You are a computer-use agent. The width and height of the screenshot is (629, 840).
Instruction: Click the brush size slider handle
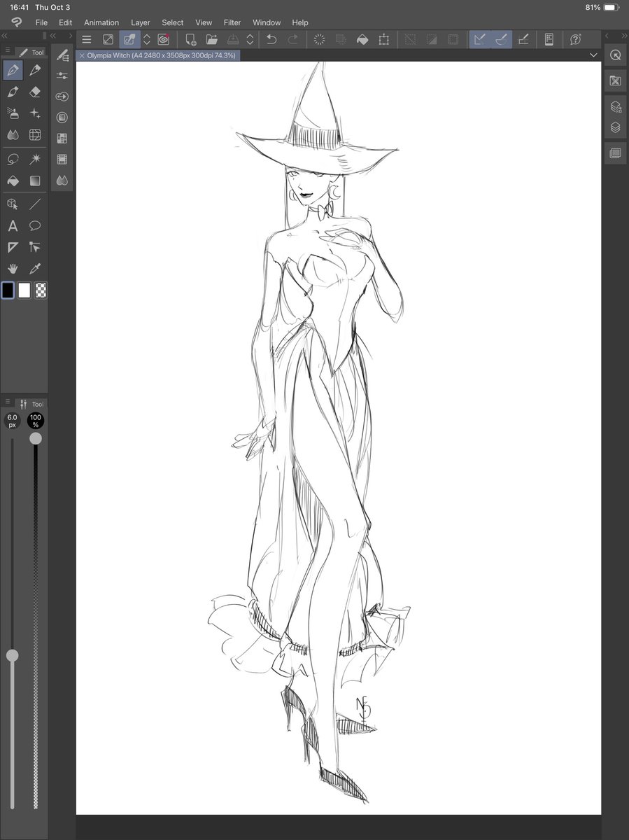click(x=12, y=656)
